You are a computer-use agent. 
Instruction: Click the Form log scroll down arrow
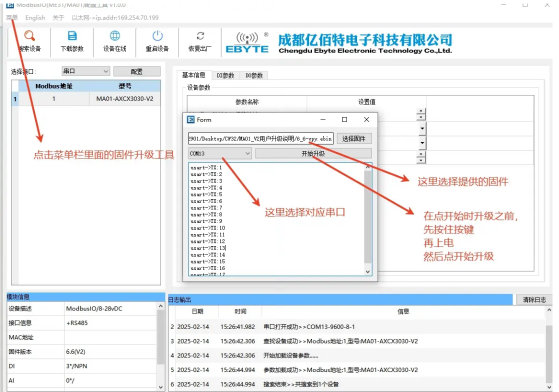pyautogui.click(x=368, y=272)
